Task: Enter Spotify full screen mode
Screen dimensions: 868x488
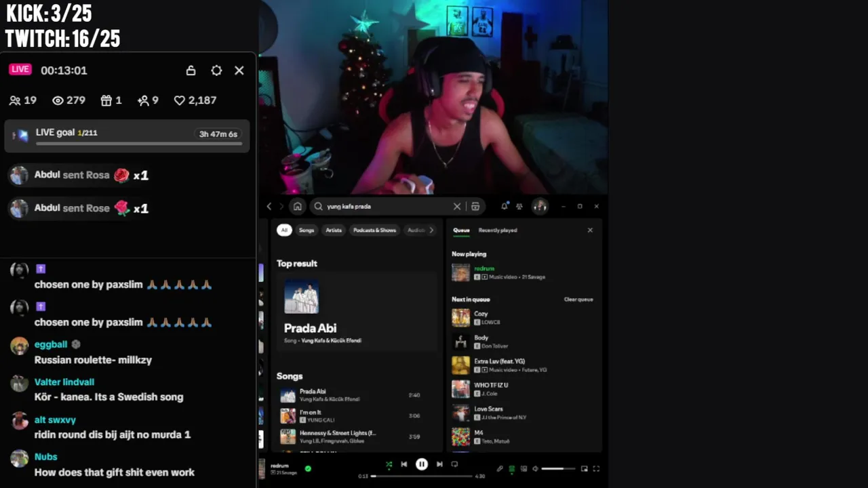Action: pyautogui.click(x=596, y=468)
